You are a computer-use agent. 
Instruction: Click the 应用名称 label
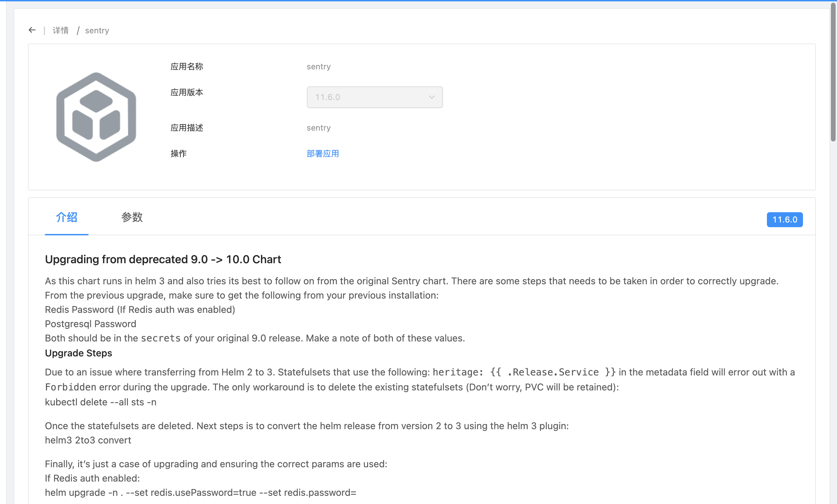187,67
